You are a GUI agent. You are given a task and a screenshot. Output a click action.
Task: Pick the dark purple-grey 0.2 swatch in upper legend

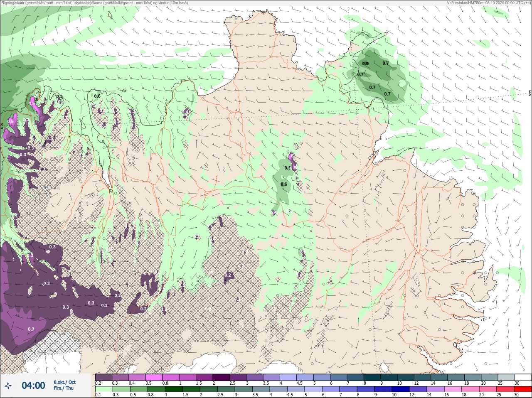[103, 377]
